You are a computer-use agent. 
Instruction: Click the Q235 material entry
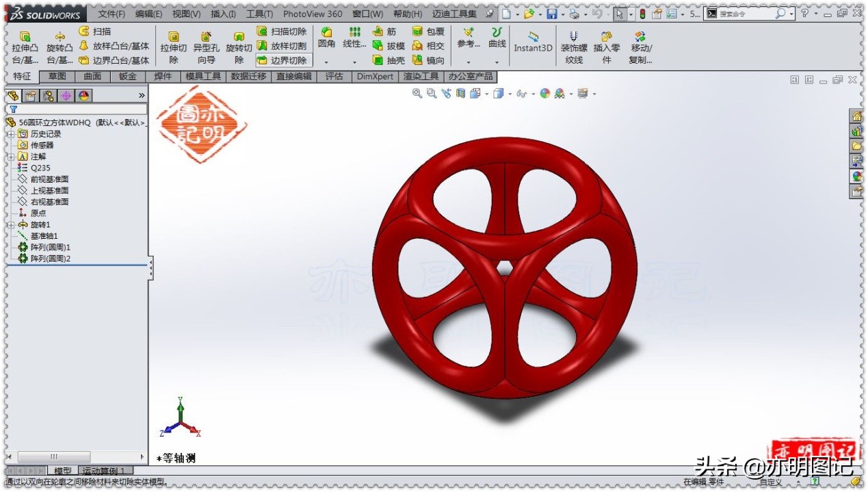click(x=39, y=168)
